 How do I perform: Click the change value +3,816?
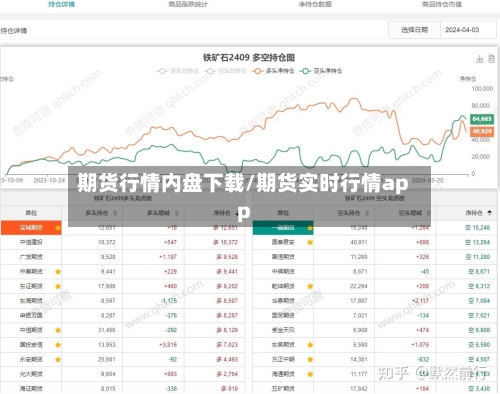click(168, 345)
